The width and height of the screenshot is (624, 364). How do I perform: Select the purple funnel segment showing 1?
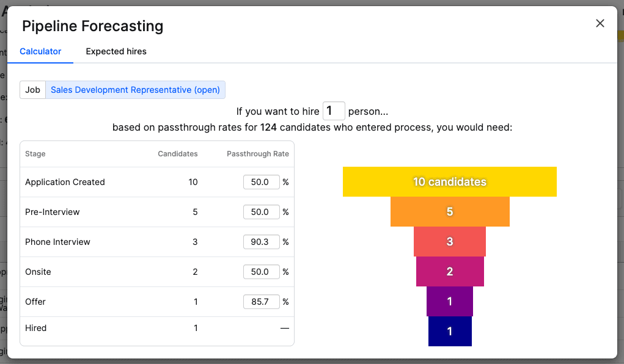point(450,301)
